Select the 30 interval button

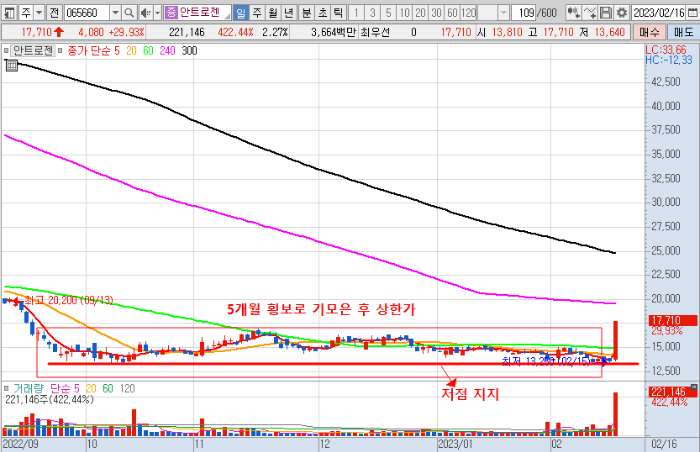pyautogui.click(x=437, y=13)
